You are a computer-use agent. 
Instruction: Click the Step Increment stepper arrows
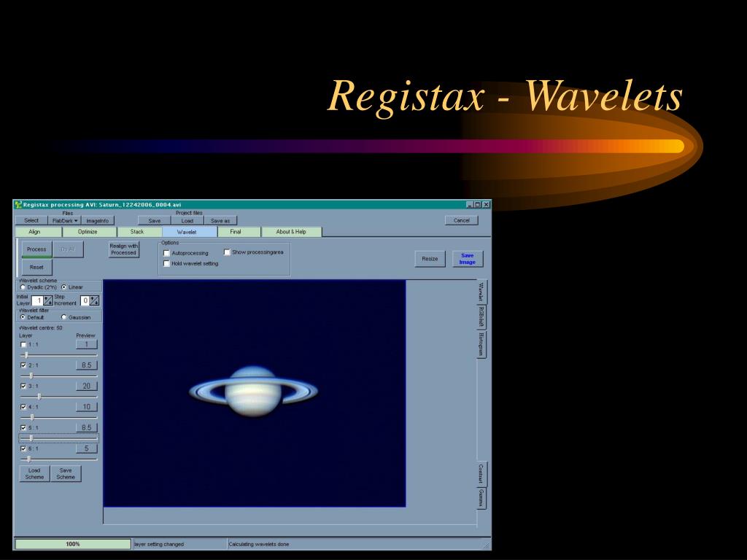[94, 301]
